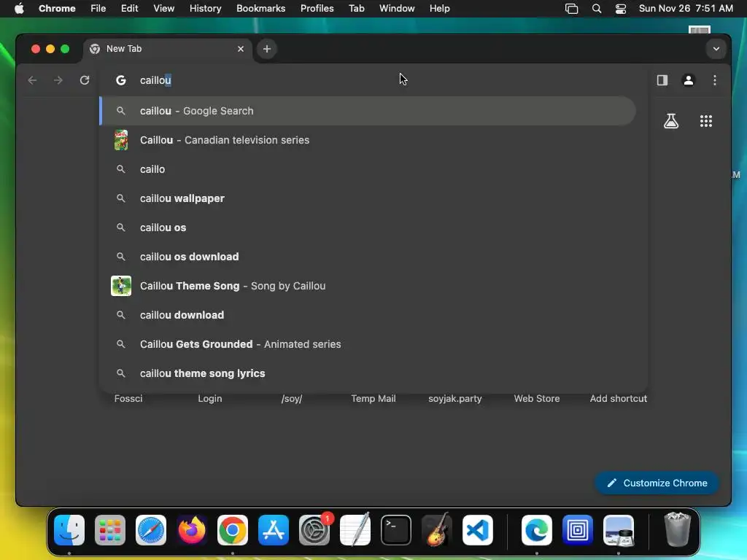Open the Profiles menu
This screenshot has width=747, height=560.
point(317,9)
